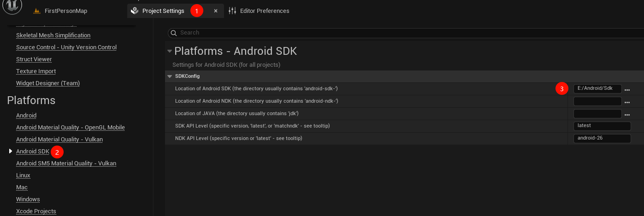Open Windows platform settings

point(28,199)
